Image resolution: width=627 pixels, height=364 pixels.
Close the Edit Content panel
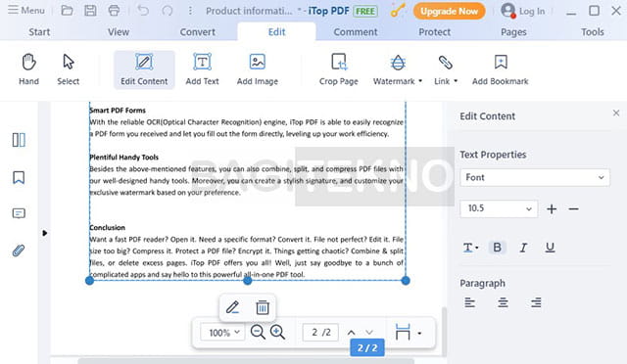[x=616, y=114]
